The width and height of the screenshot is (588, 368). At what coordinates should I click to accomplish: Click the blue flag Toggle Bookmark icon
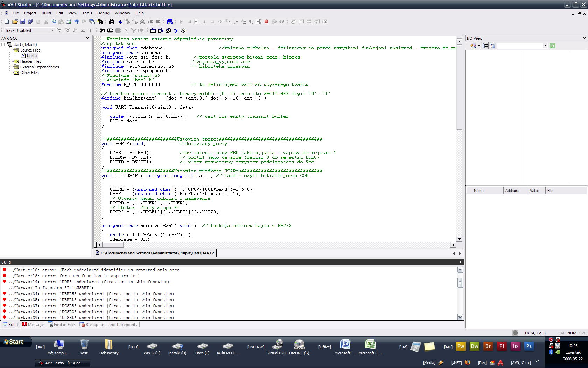point(119,22)
